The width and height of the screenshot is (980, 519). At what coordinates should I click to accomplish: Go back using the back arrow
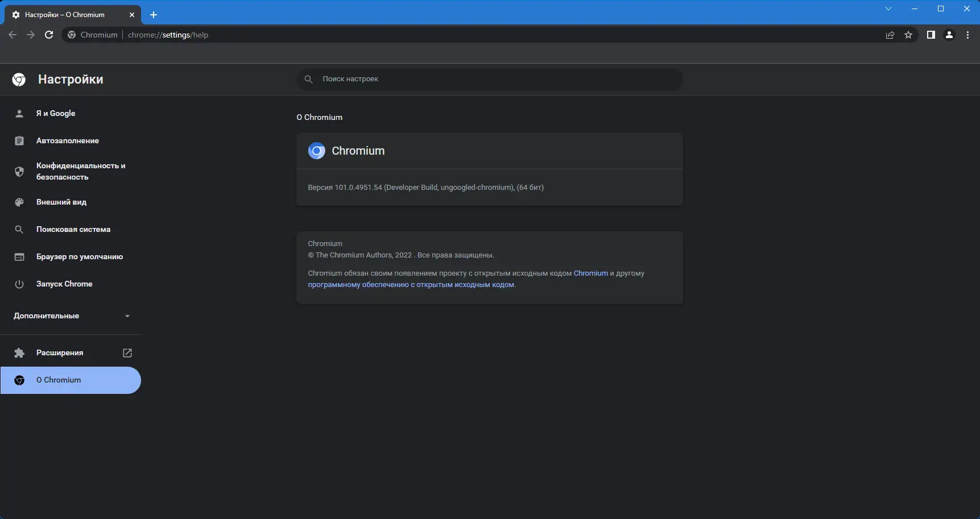(13, 35)
